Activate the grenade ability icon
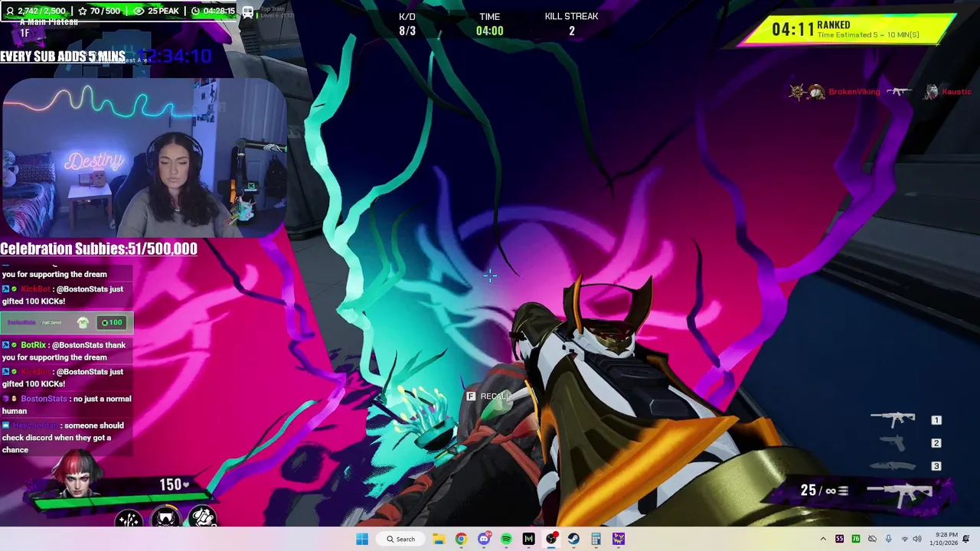 point(202,517)
